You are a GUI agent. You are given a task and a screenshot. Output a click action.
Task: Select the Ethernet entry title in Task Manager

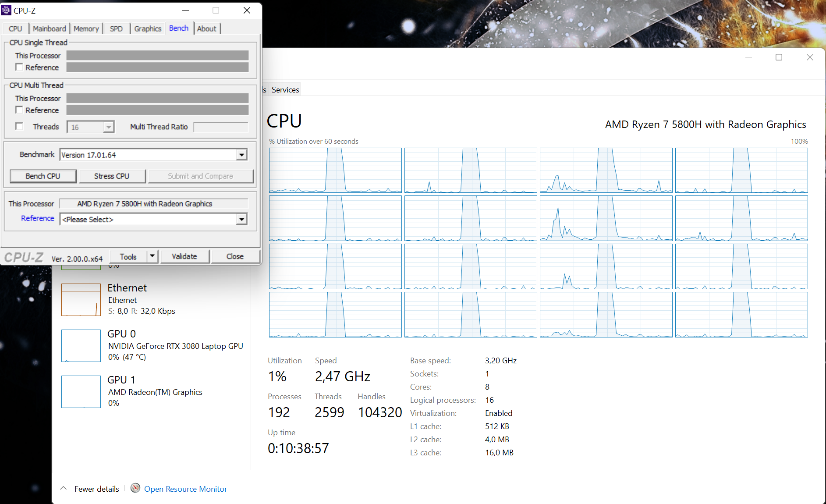[127, 288]
